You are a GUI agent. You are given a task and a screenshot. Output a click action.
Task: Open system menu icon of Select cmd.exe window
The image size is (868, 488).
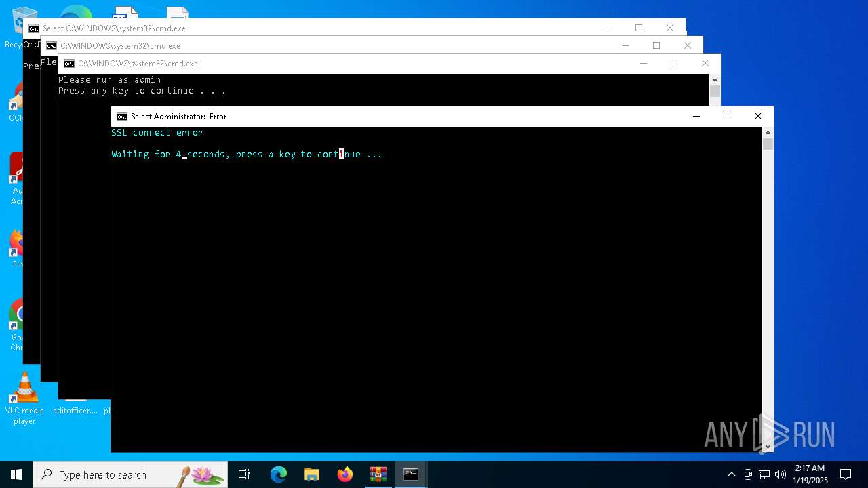tap(33, 28)
